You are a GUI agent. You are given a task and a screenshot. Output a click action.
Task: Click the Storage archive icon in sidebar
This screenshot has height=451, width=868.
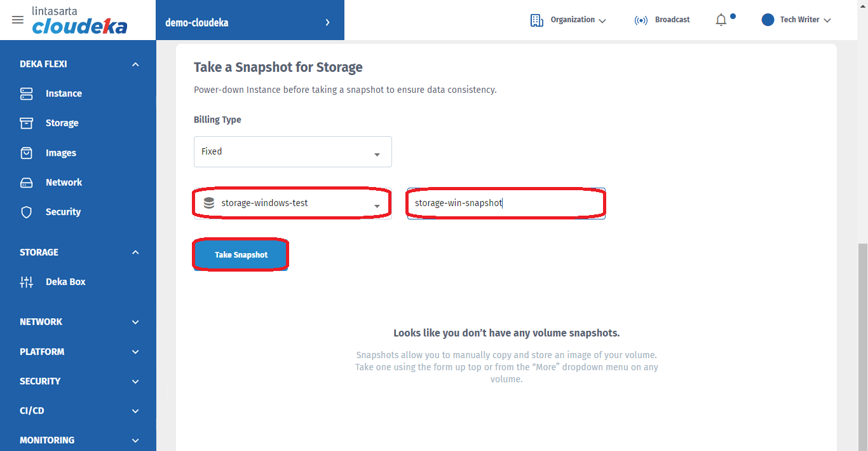point(26,123)
